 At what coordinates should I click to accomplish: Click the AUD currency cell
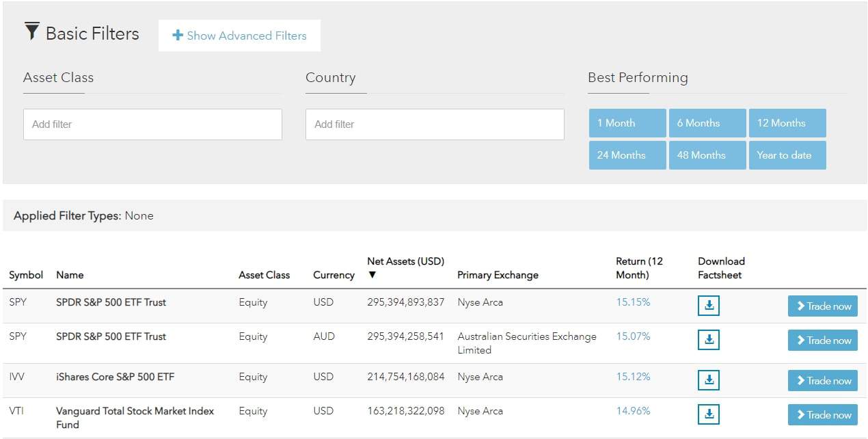click(x=324, y=336)
